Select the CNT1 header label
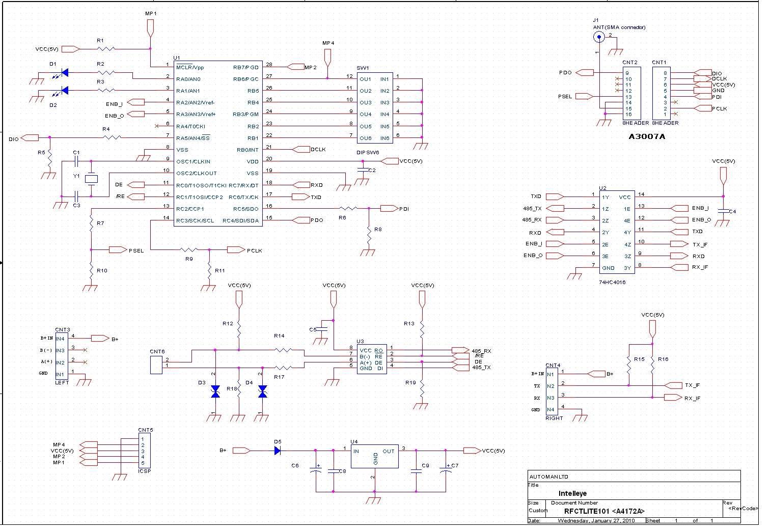Viewport: 771px width, 532px height. (x=659, y=62)
